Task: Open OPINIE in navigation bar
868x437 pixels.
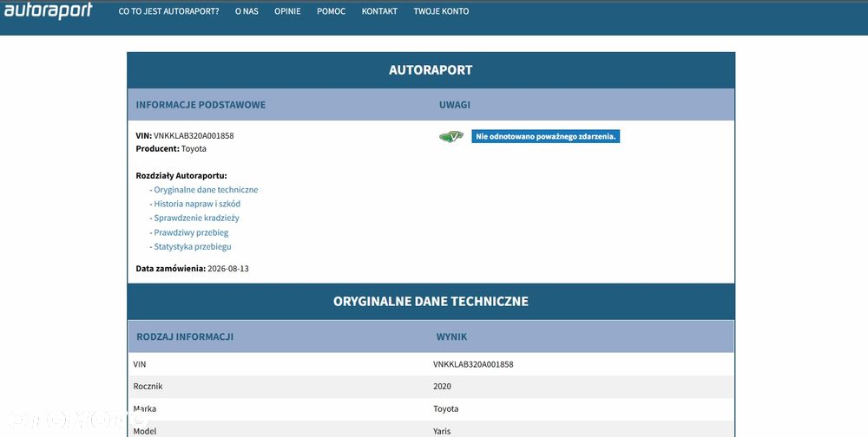Action: coord(288,11)
